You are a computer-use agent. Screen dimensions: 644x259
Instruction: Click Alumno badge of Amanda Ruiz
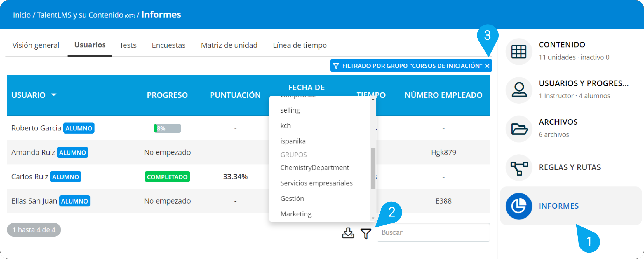72,152
